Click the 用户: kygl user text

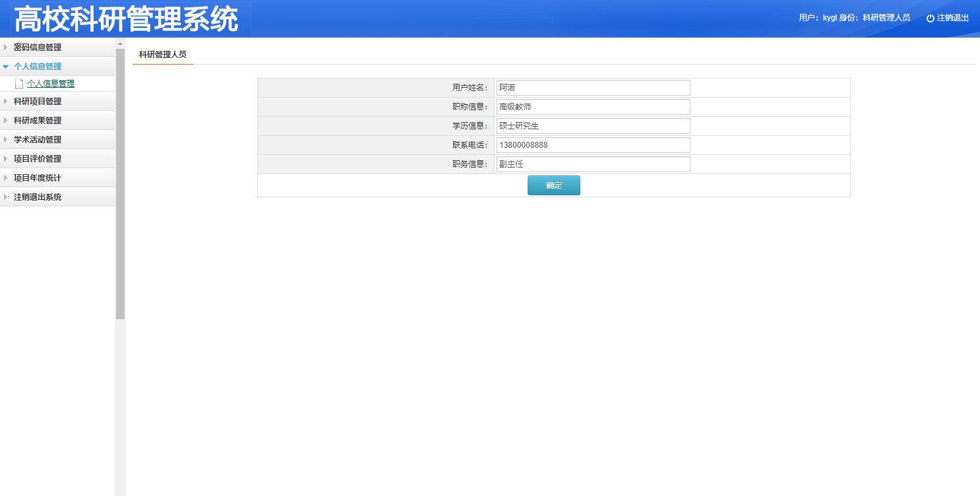pos(818,18)
